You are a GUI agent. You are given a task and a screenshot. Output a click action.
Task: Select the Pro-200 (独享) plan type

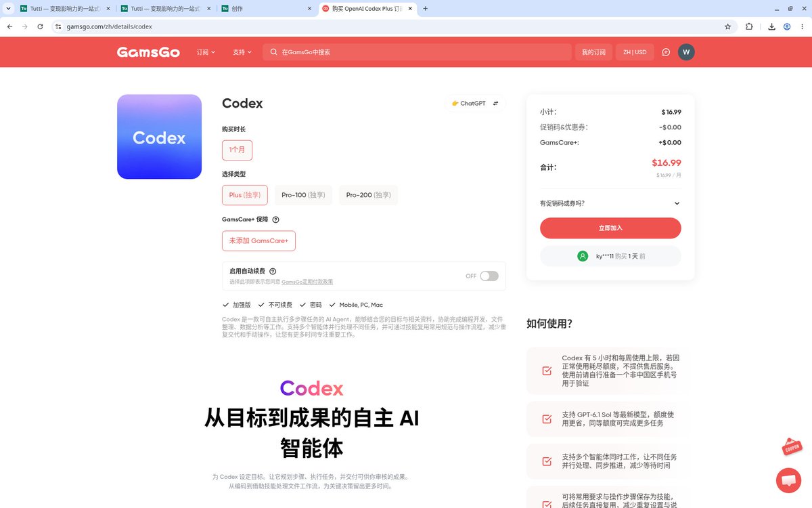368,195
